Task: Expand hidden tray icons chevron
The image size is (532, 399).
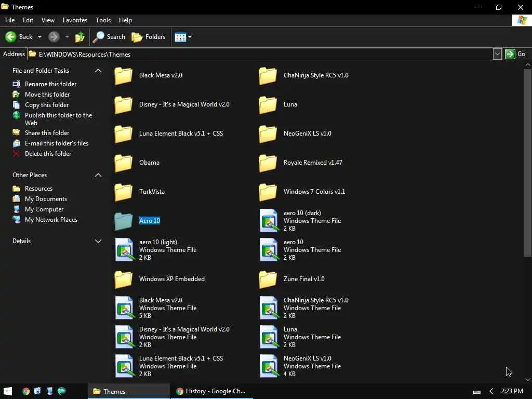Action: pyautogui.click(x=491, y=392)
